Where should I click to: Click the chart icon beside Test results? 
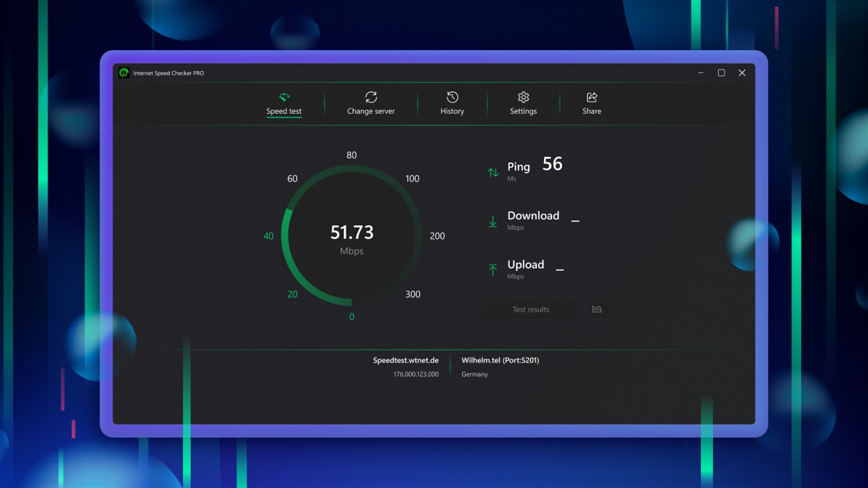click(597, 309)
